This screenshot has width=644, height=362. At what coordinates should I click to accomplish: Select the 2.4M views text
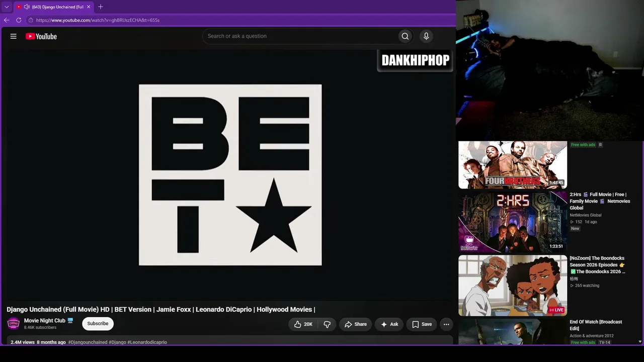23,342
